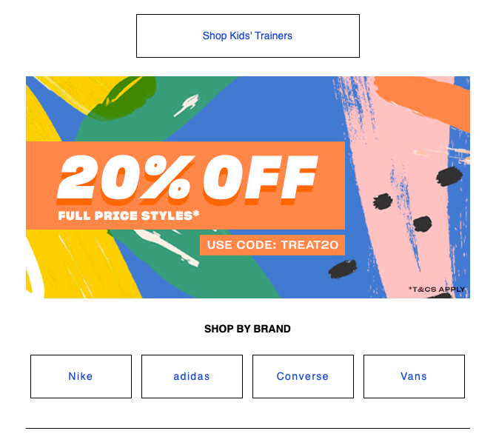Choose the Vans brand button
The image size is (496, 448).
coord(414,376)
